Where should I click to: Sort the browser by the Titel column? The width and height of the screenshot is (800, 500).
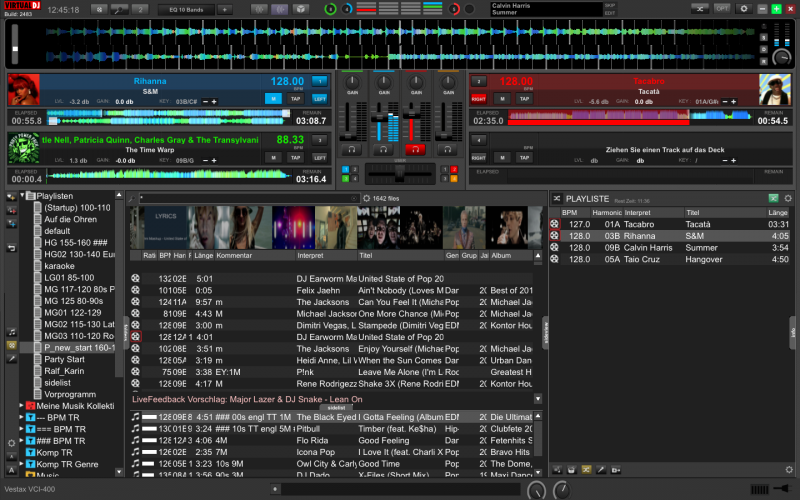click(x=401, y=256)
